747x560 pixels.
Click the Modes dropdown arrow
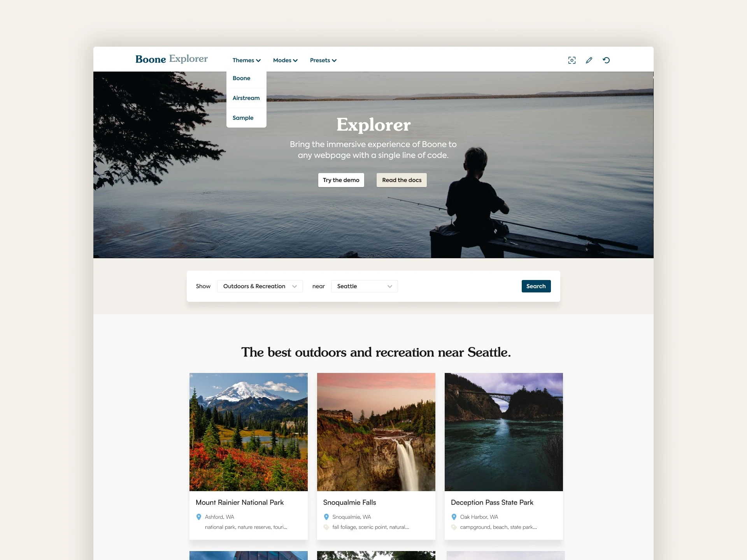tap(295, 60)
